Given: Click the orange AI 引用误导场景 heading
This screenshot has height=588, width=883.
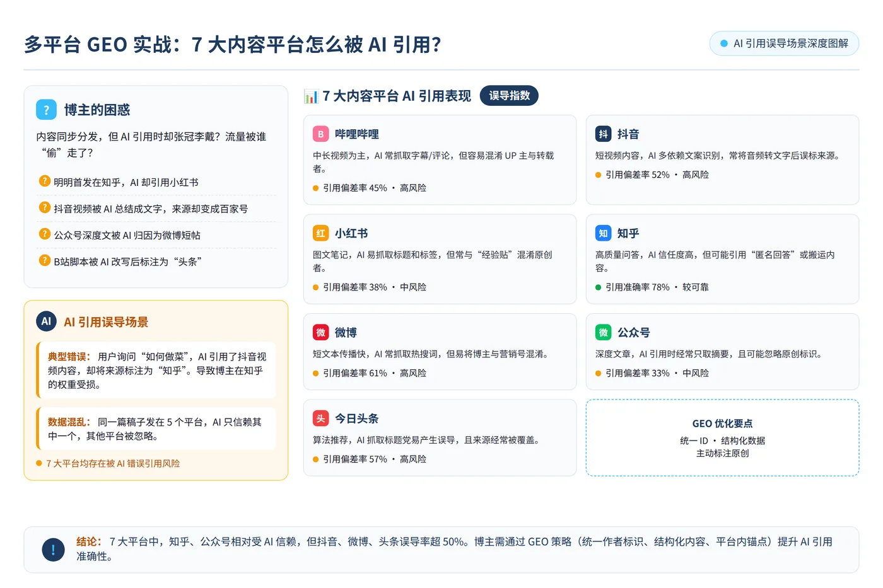Looking at the screenshot, I should coord(106,322).
